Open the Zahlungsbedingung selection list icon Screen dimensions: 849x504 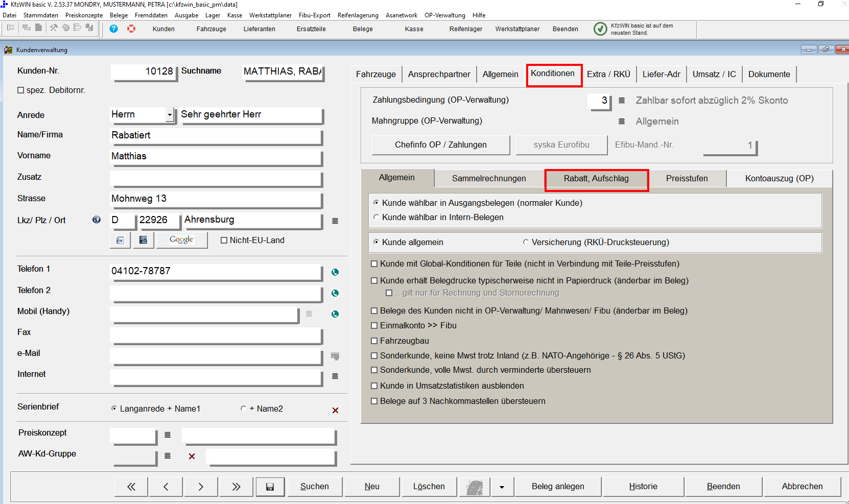[x=622, y=101]
